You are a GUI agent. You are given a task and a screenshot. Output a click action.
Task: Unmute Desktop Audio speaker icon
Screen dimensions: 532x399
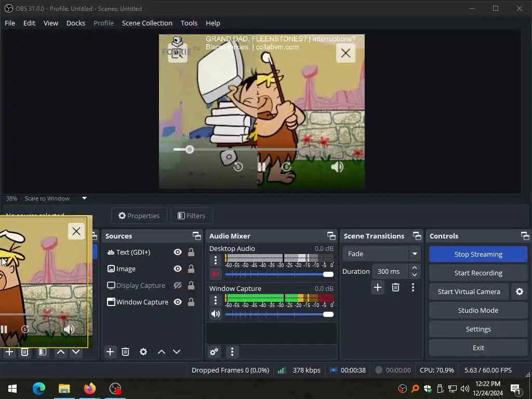click(215, 274)
